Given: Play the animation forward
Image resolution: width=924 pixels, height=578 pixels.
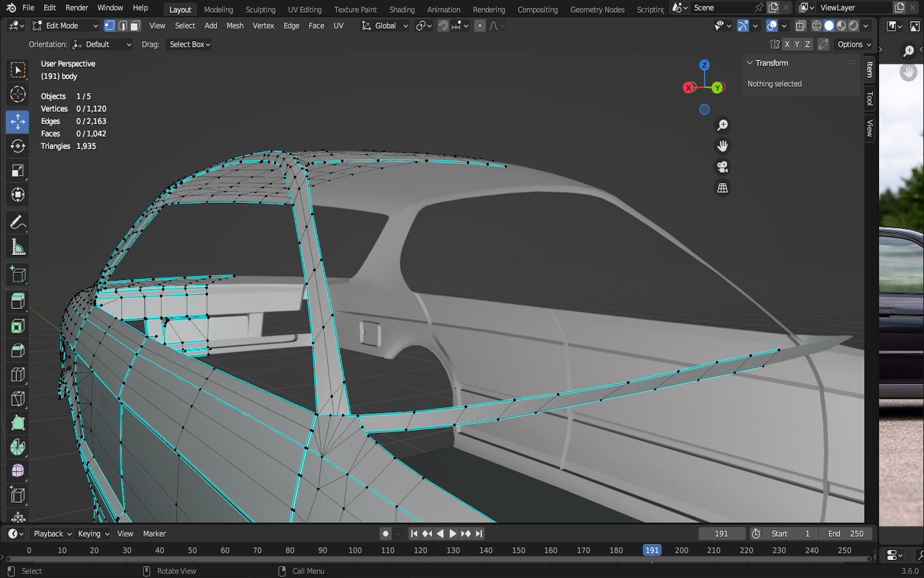Looking at the screenshot, I should coord(453,534).
